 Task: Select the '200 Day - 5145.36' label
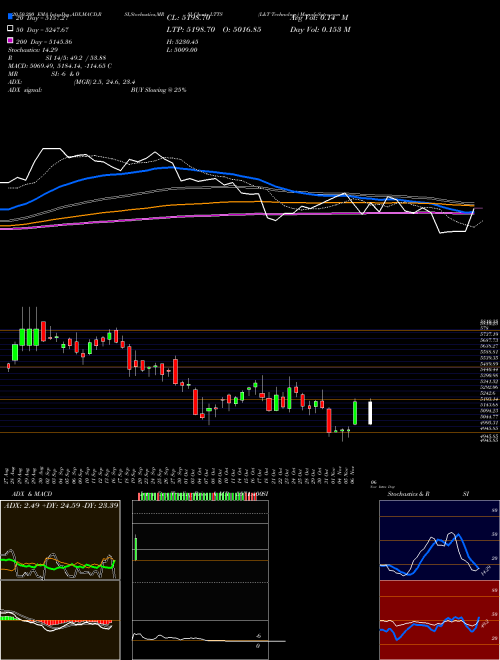click(44, 42)
